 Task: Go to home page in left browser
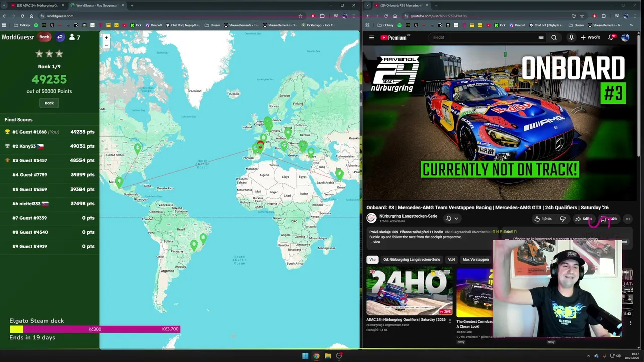tap(31, 16)
